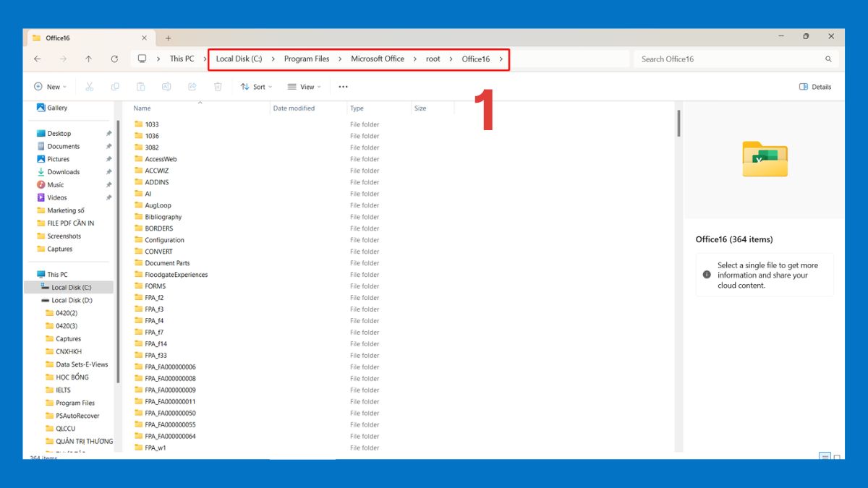Viewport: 868px width, 488px height.
Task: Toggle the Details pane button
Action: [815, 87]
